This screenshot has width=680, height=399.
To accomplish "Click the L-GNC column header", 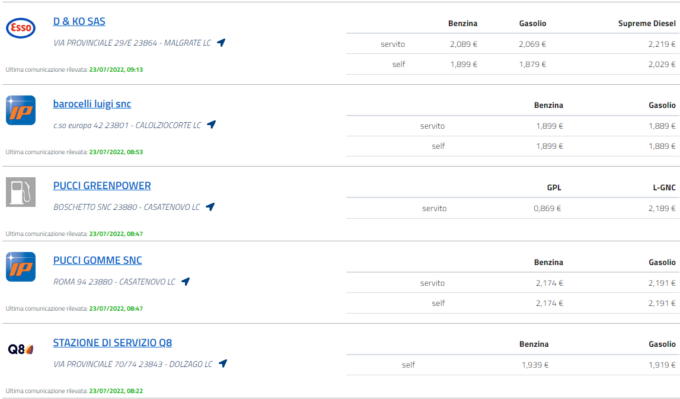I will (x=664, y=187).
